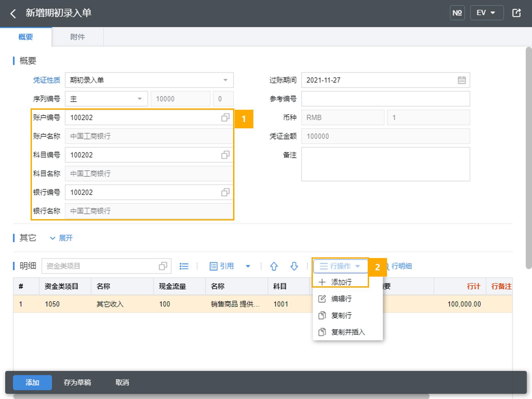
Task: Click the 存为草稿 button
Action: pyautogui.click(x=77, y=382)
